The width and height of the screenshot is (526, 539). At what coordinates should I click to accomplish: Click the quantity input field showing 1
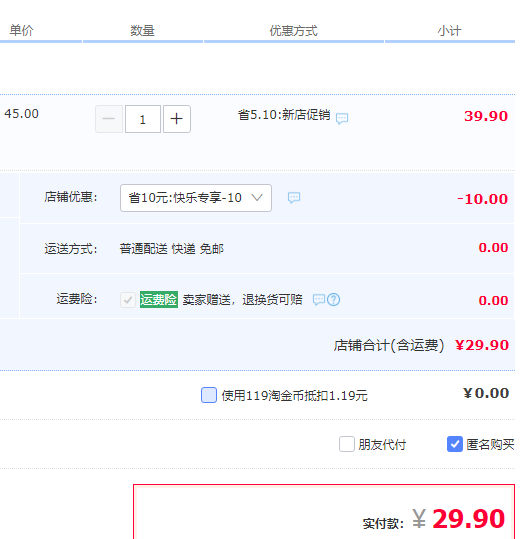point(143,119)
